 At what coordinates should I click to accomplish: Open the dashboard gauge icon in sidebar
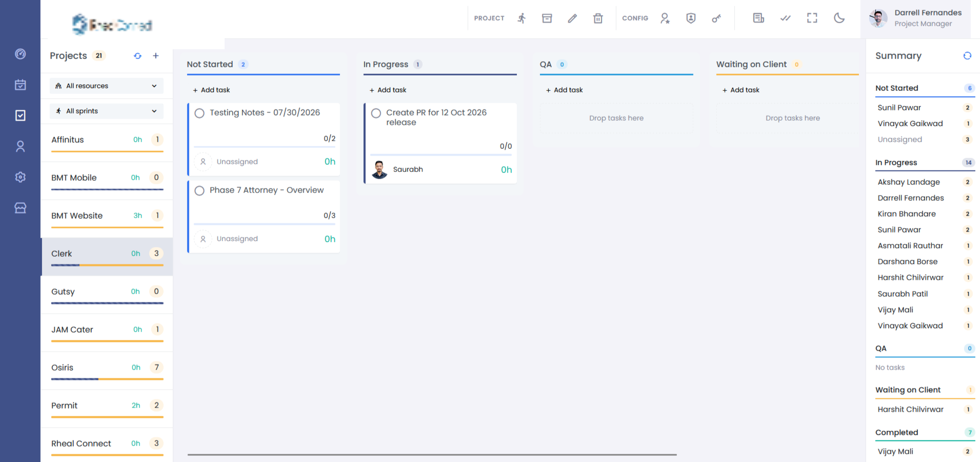[x=21, y=54]
